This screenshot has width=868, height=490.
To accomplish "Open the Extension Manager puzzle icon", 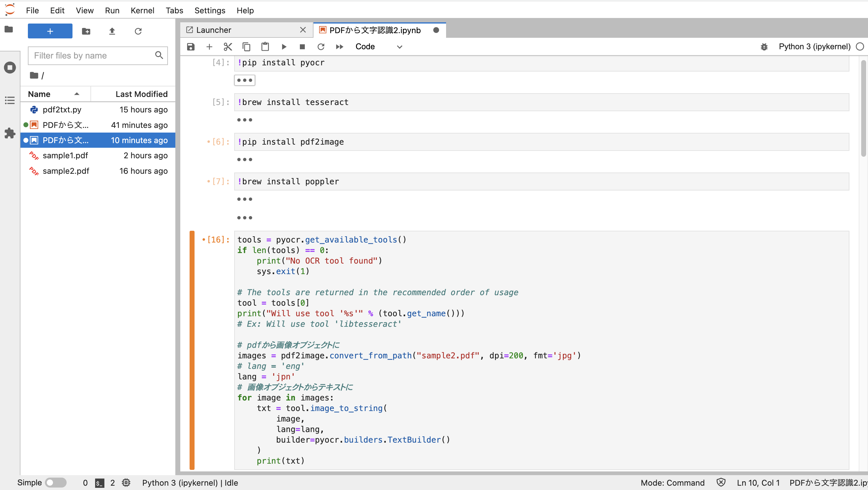I will 10,133.
